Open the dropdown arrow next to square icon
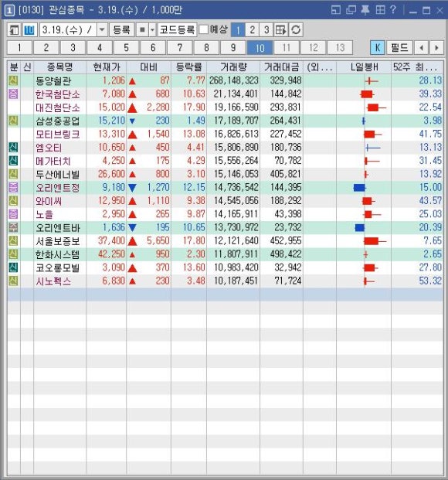Viewport: 448px width, 480px height. pyautogui.click(x=152, y=30)
